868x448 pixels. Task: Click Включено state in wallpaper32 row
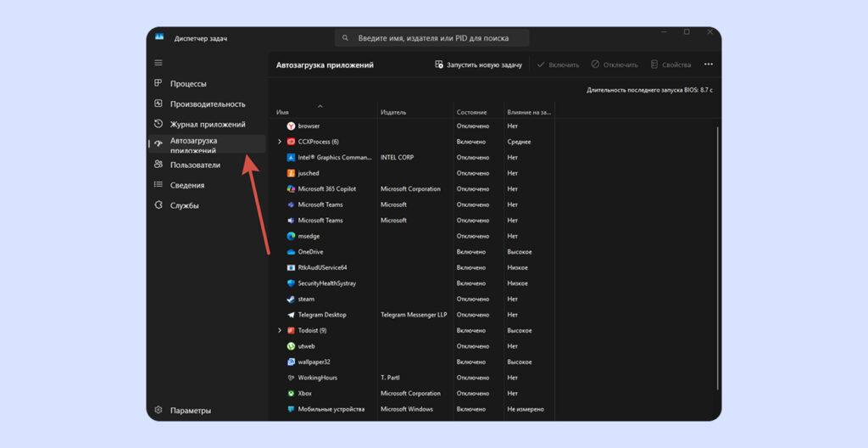471,361
